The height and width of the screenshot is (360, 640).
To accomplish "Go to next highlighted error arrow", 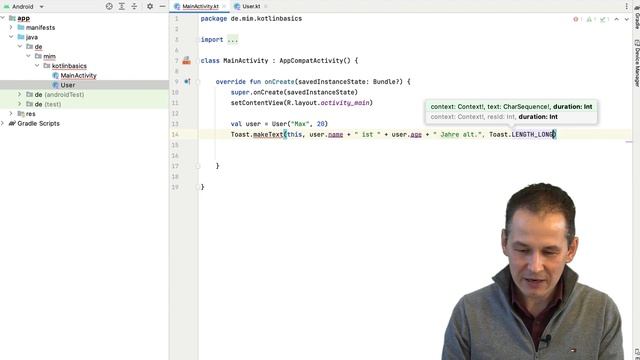I will click(627, 19).
